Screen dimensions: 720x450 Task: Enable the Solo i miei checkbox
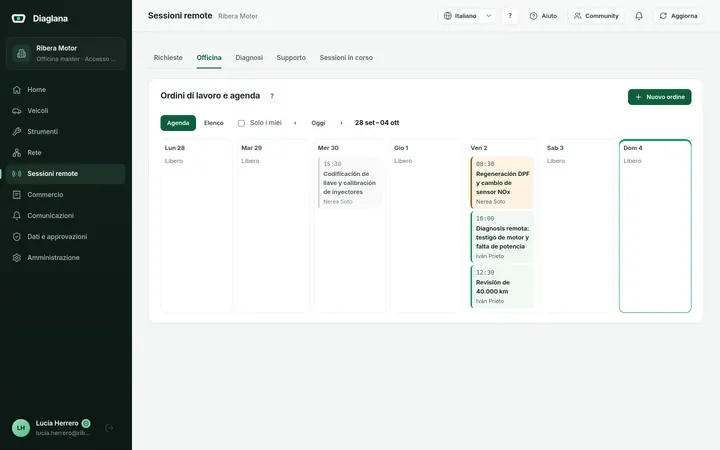[x=241, y=123]
